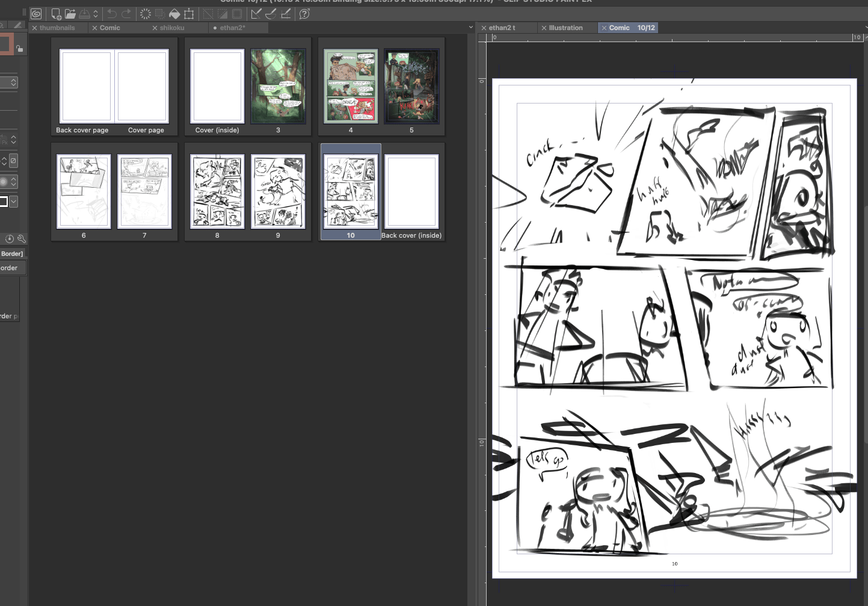Image resolution: width=868 pixels, height=606 pixels.
Task: Select page 8 thumbnail
Action: 217,191
